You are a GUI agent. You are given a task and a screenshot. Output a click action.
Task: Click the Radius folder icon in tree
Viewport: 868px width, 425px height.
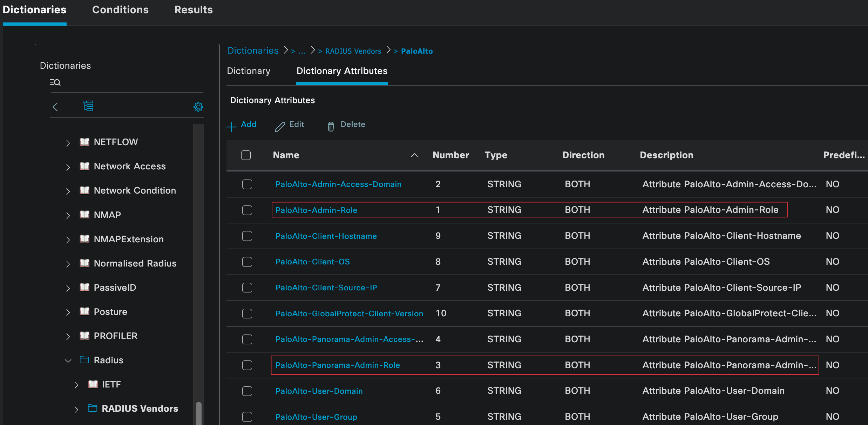[84, 360]
